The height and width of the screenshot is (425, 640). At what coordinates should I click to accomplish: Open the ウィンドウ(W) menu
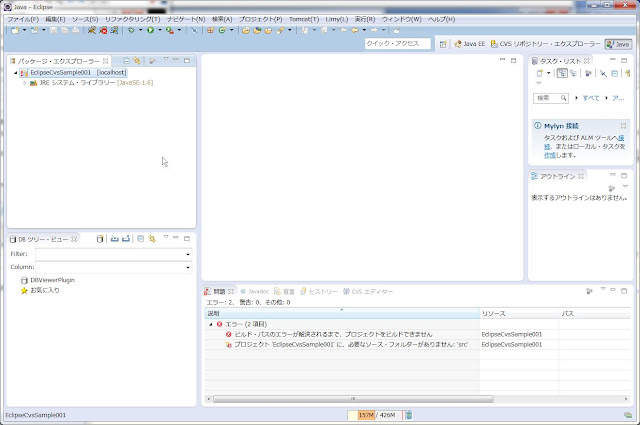pos(401,19)
